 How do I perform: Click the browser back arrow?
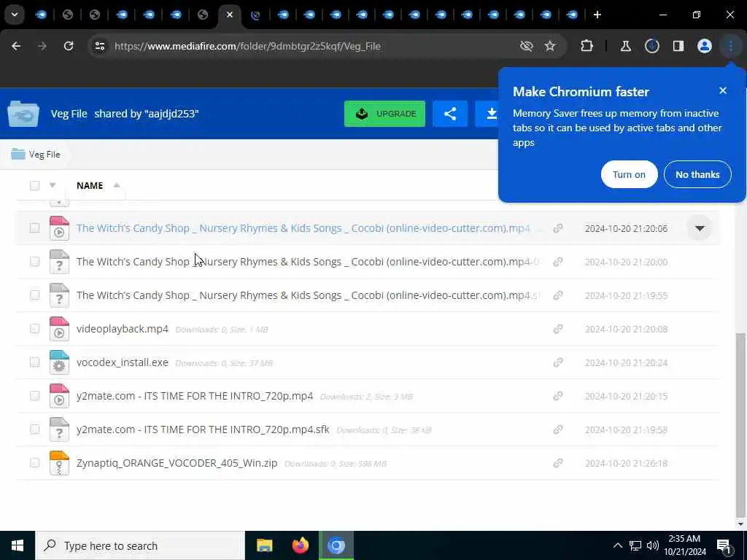tap(16, 46)
